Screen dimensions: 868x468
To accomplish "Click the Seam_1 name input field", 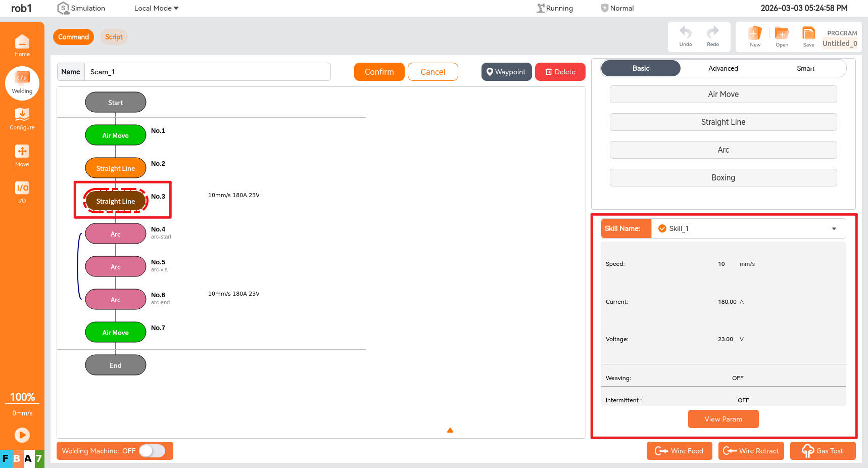I will [207, 72].
